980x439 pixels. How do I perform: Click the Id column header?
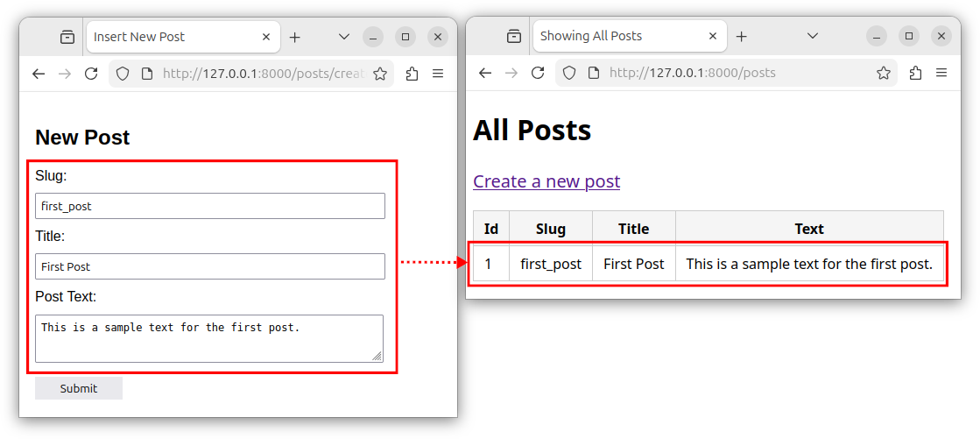tap(491, 229)
